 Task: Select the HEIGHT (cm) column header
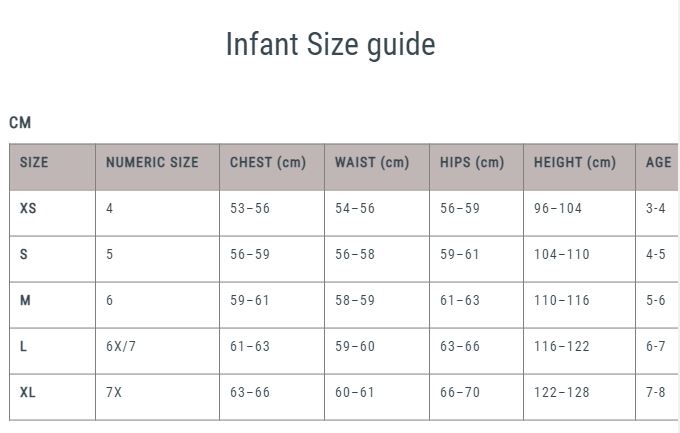[x=575, y=162]
